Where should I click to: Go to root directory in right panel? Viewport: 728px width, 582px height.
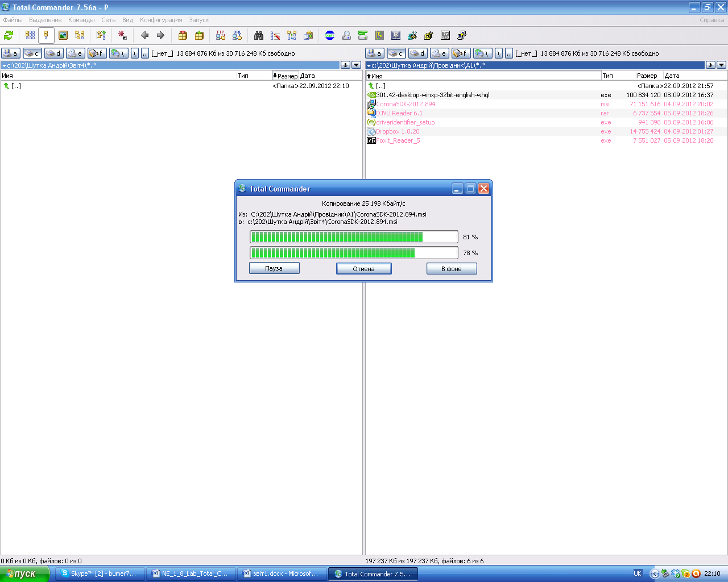(499, 53)
